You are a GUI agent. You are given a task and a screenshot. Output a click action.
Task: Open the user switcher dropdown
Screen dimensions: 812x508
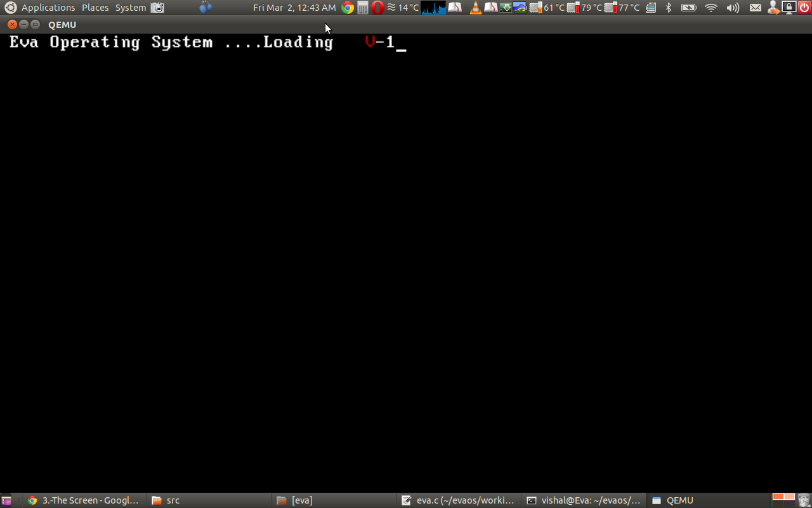pyautogui.click(x=773, y=8)
